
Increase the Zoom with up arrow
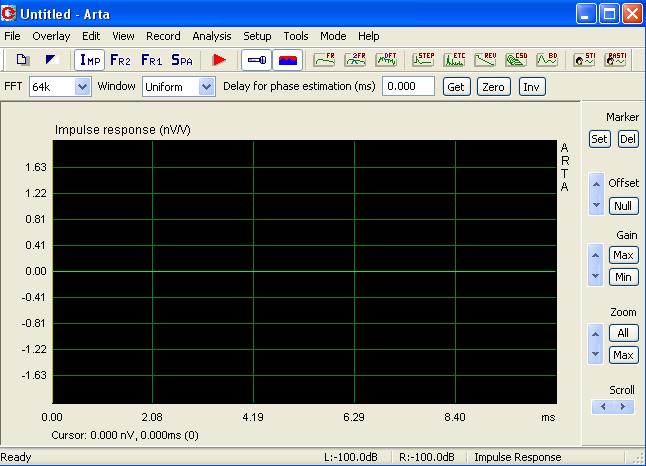click(595, 333)
